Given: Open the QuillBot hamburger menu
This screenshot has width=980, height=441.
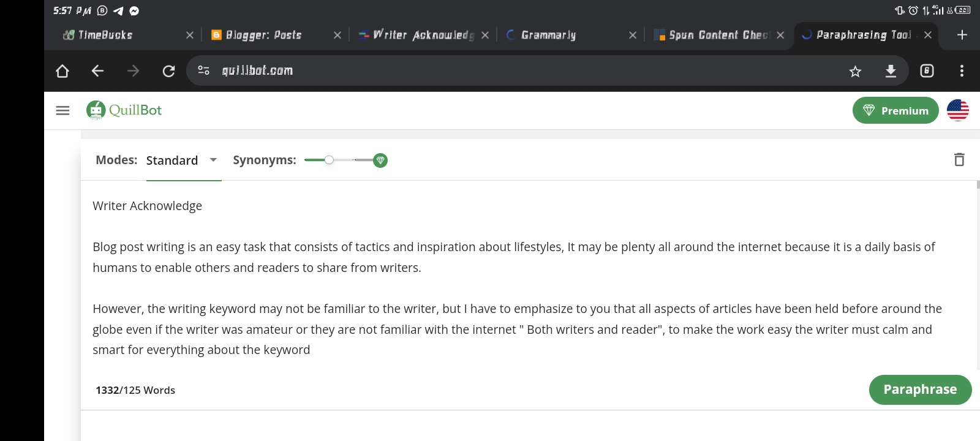Looking at the screenshot, I should click(x=62, y=110).
